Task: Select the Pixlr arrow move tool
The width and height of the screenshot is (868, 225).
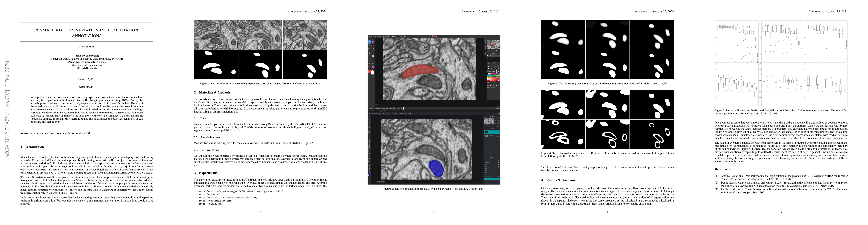Action: [x=369, y=117]
